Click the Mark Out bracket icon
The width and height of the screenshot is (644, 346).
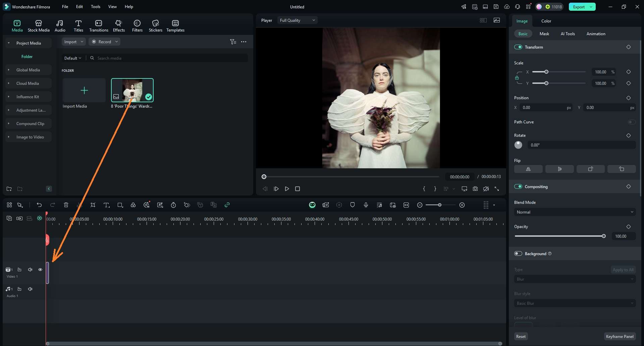pos(435,189)
